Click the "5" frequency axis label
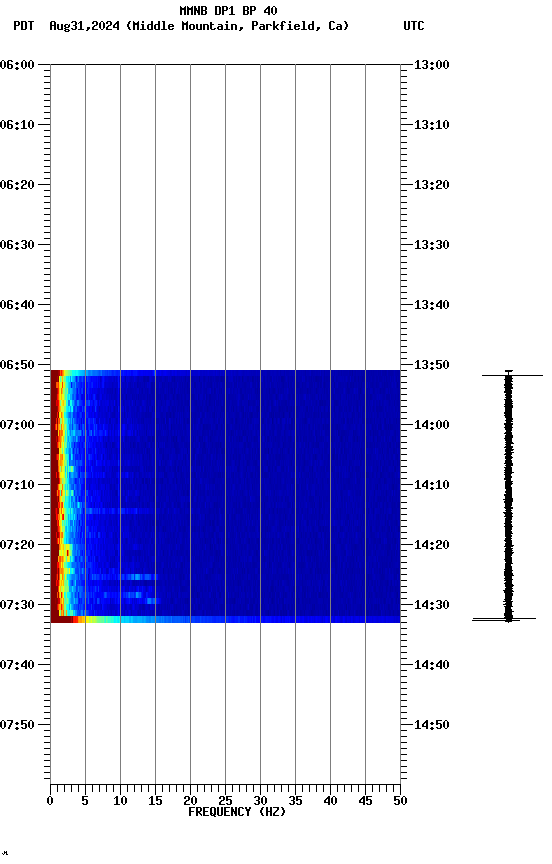This screenshot has width=552, height=864. (x=85, y=801)
